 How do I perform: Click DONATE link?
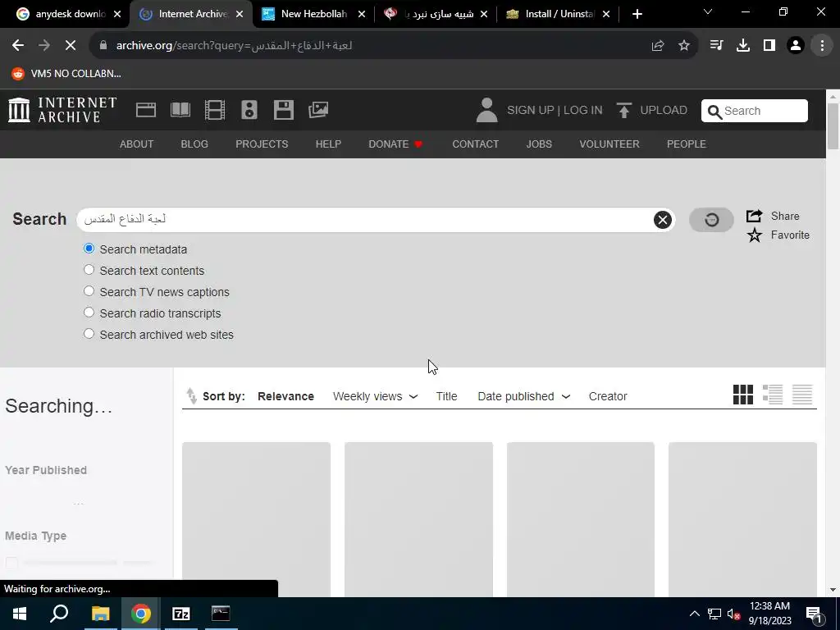tap(395, 144)
